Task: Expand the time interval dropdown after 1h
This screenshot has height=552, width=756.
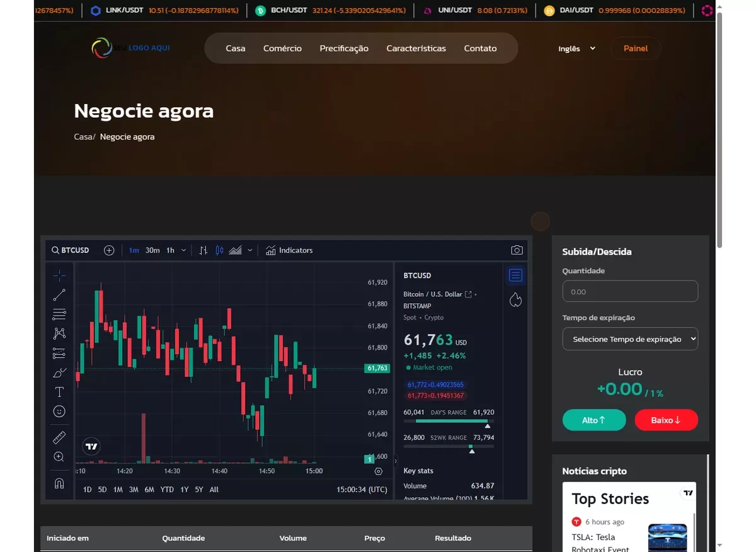Action: (184, 250)
